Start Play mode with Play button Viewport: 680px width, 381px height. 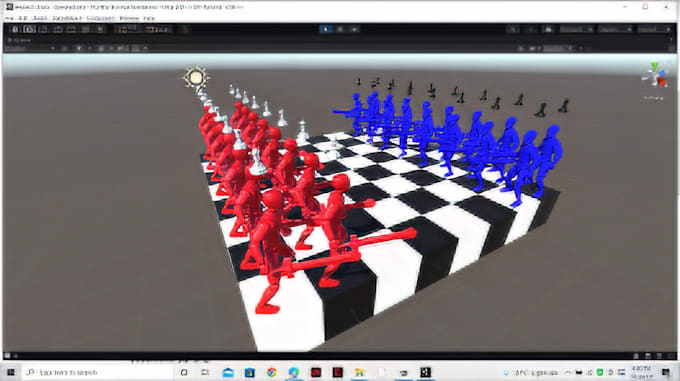pos(326,29)
